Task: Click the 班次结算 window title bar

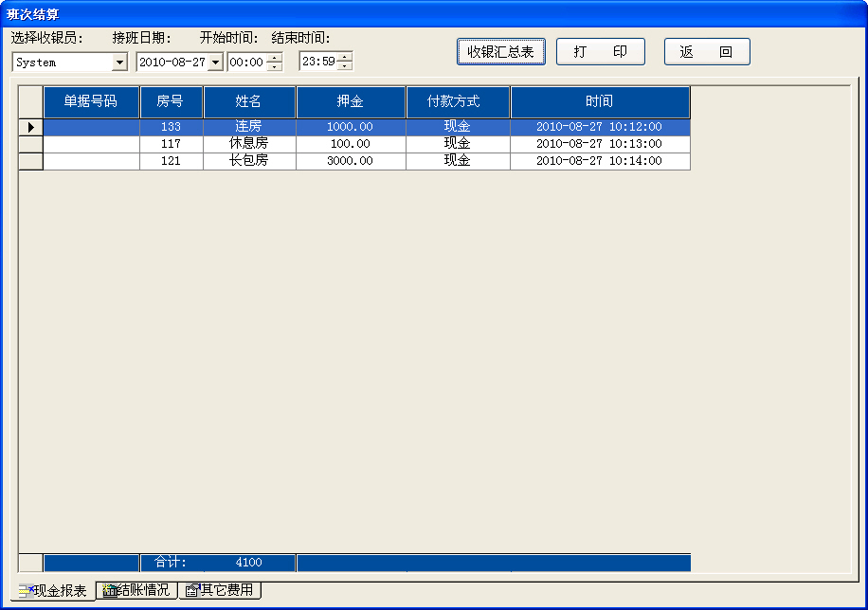Action: [434, 14]
